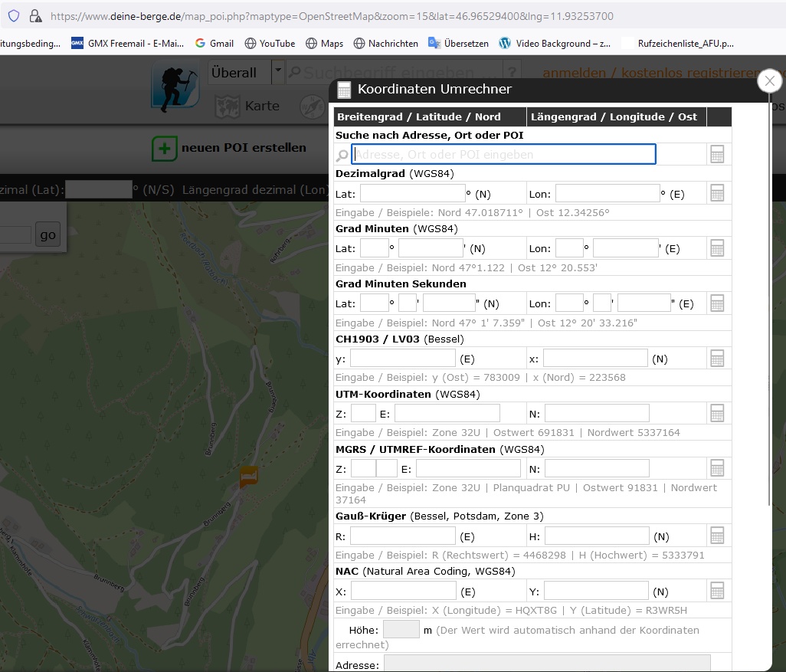Click the UTM-Koordinaten calculator icon
The width and height of the screenshot is (786, 672).
pyautogui.click(x=717, y=414)
